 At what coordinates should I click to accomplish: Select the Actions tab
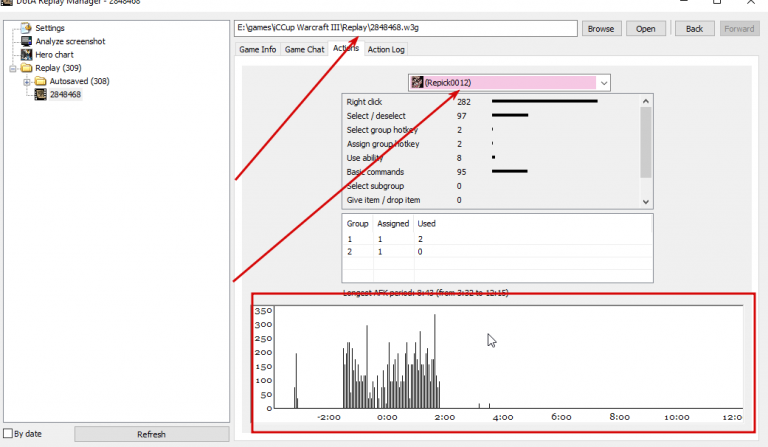pyautogui.click(x=346, y=48)
